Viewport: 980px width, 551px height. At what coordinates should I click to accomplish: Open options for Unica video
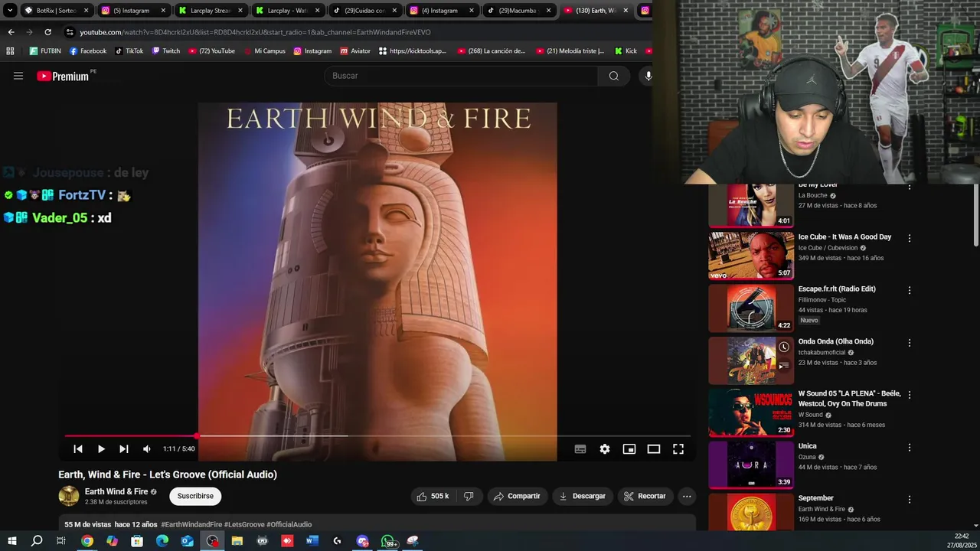(x=910, y=447)
